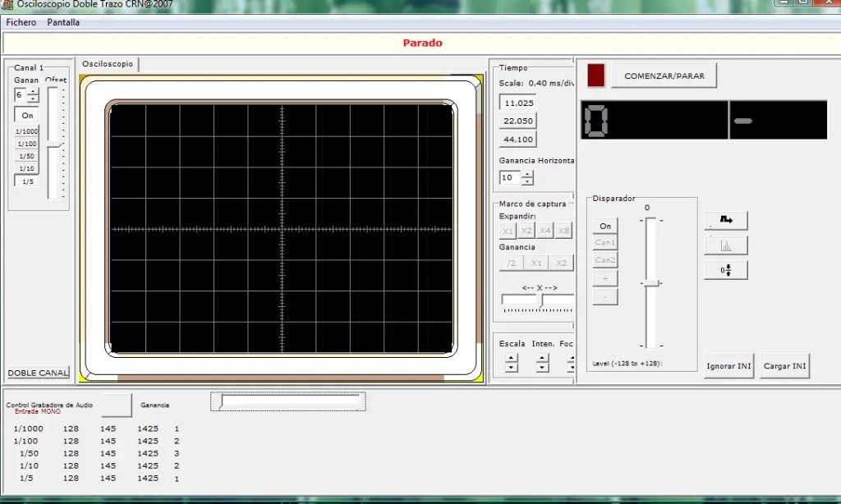The width and height of the screenshot is (841, 504).
Task: Click the zero-level align icon button
Action: (726, 270)
